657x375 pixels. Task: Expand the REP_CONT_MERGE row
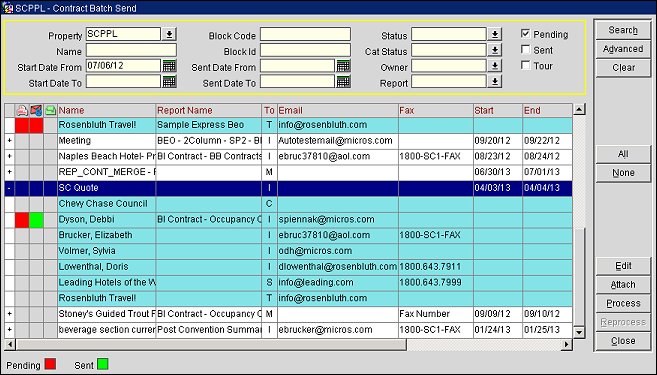pos(9,172)
